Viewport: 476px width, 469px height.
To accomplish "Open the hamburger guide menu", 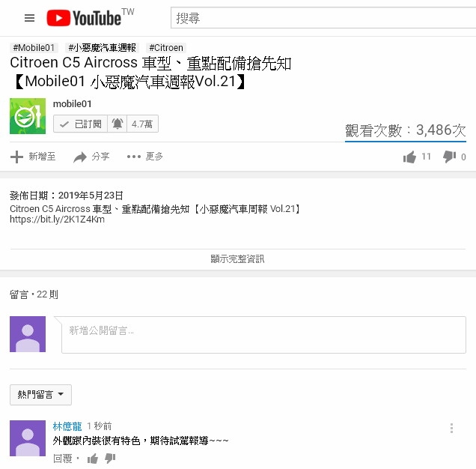I will [29, 18].
